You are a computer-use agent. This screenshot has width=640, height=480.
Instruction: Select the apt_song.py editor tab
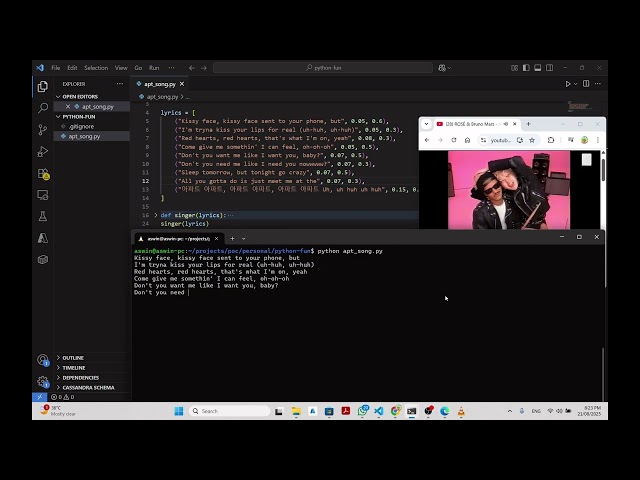159,84
